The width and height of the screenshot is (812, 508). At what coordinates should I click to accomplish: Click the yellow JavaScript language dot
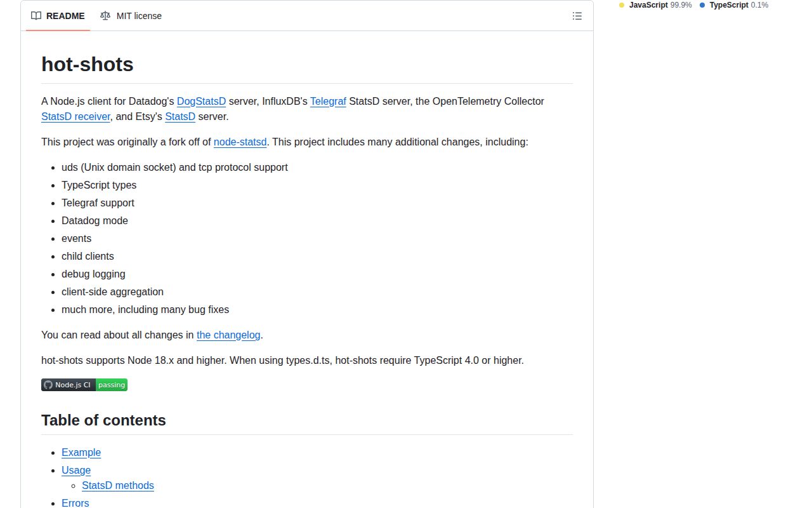point(622,5)
